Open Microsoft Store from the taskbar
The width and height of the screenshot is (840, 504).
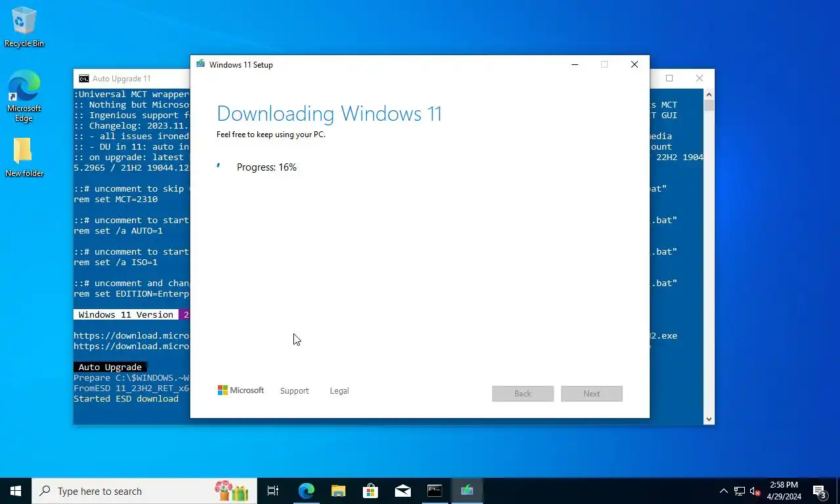371,491
